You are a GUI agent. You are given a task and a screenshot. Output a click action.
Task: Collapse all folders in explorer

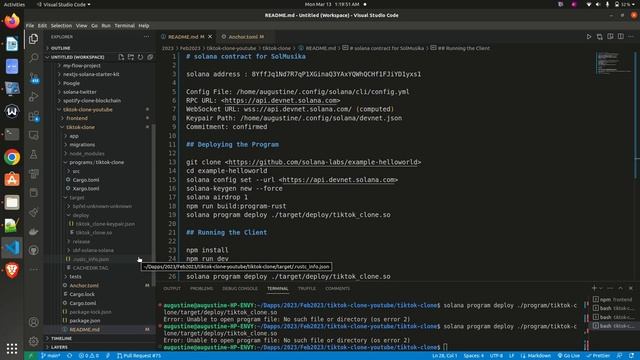click(150, 57)
